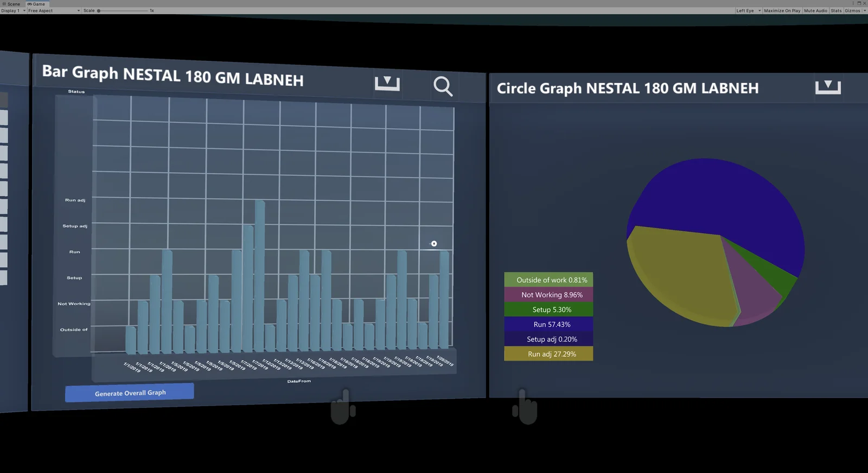Screen dimensions: 868x473
Task: Open the Display 1 dropdown
Action: [x=14, y=10]
